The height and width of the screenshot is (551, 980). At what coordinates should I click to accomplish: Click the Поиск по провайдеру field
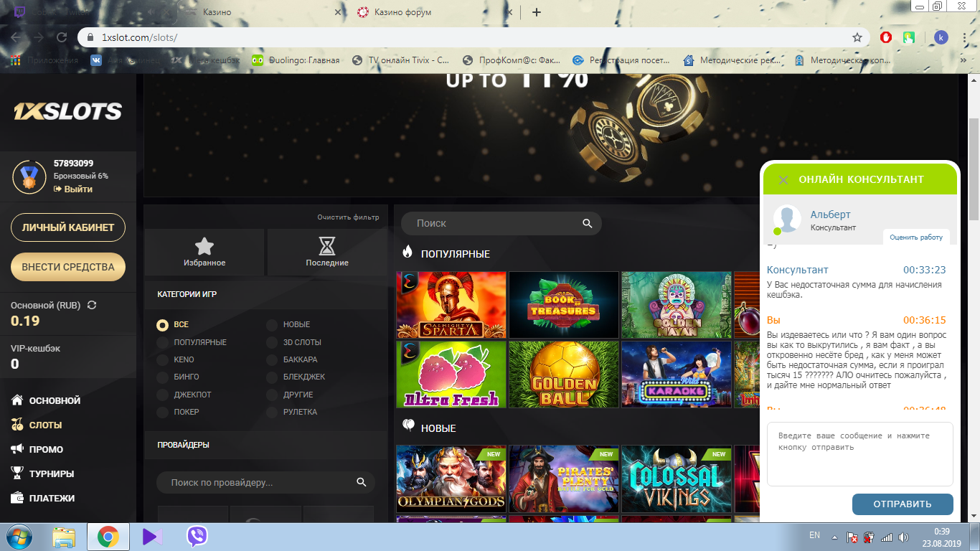(x=265, y=483)
